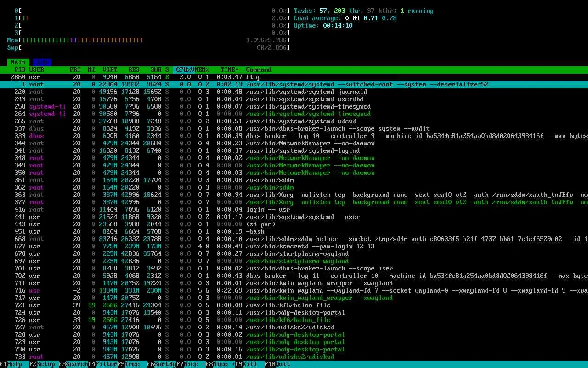Sort by the PRI column header
Viewport: 588px width, 368px height.
pyautogui.click(x=75, y=69)
